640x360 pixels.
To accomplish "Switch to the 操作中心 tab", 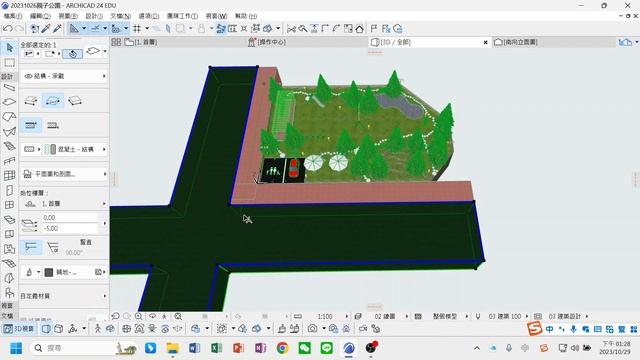I will [267, 42].
